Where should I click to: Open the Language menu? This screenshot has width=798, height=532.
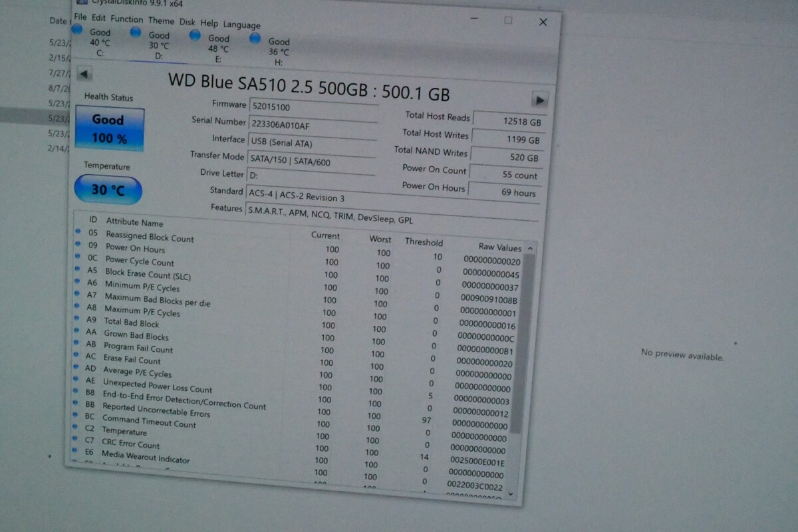tap(241, 25)
